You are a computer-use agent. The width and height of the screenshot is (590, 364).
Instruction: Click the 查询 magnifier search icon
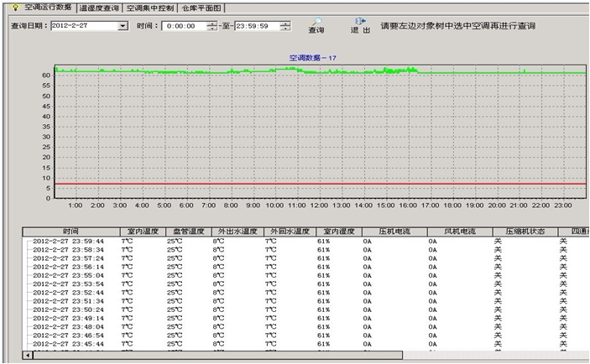pos(316,20)
